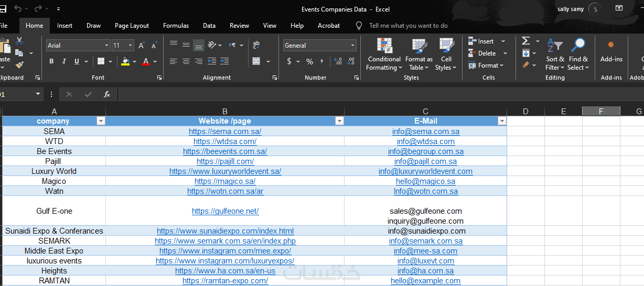Apply Percent Style format
This screenshot has width=644, height=286.
click(310, 61)
